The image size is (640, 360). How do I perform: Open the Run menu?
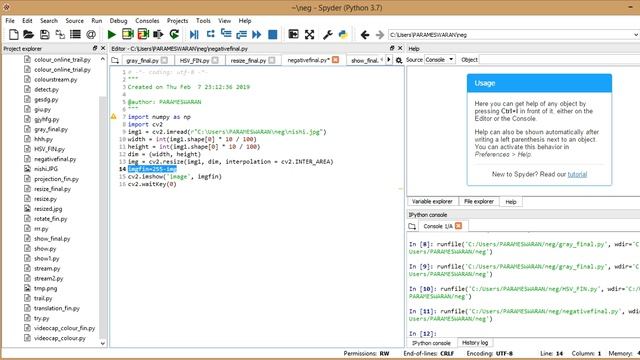click(x=97, y=20)
